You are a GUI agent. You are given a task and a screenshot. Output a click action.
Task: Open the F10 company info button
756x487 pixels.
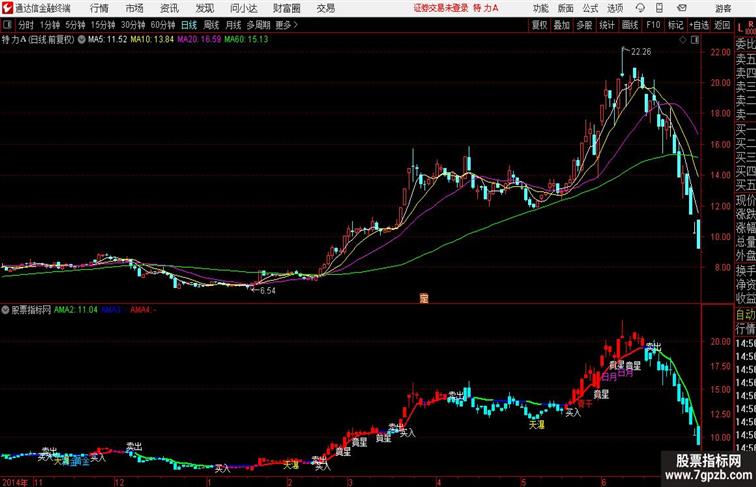pos(653,25)
